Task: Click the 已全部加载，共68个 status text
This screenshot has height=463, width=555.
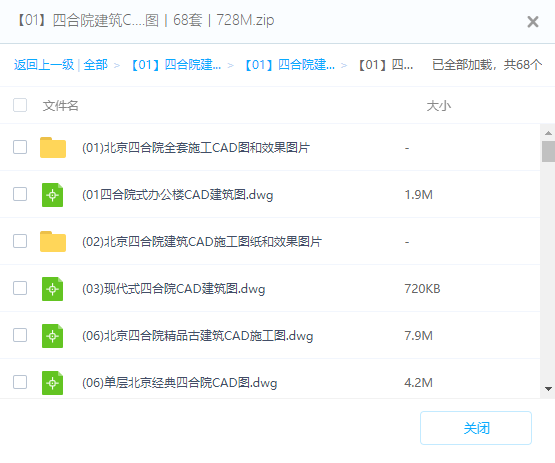Action: [487, 65]
